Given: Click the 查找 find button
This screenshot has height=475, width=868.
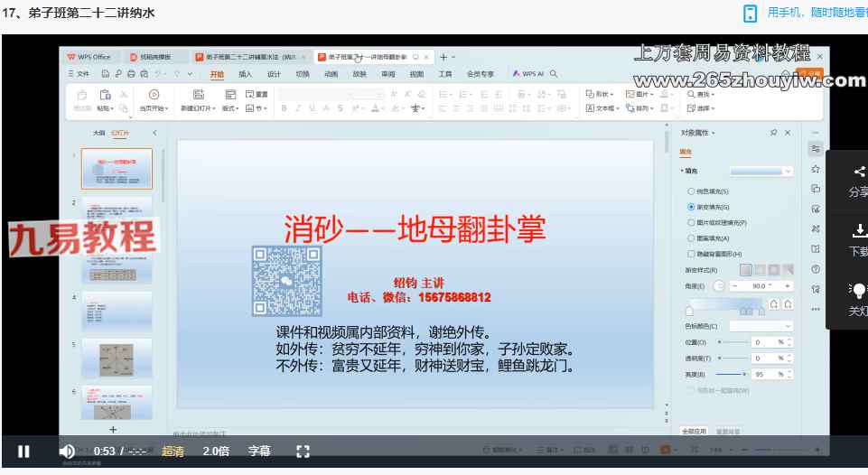Looking at the screenshot, I should (x=700, y=95).
